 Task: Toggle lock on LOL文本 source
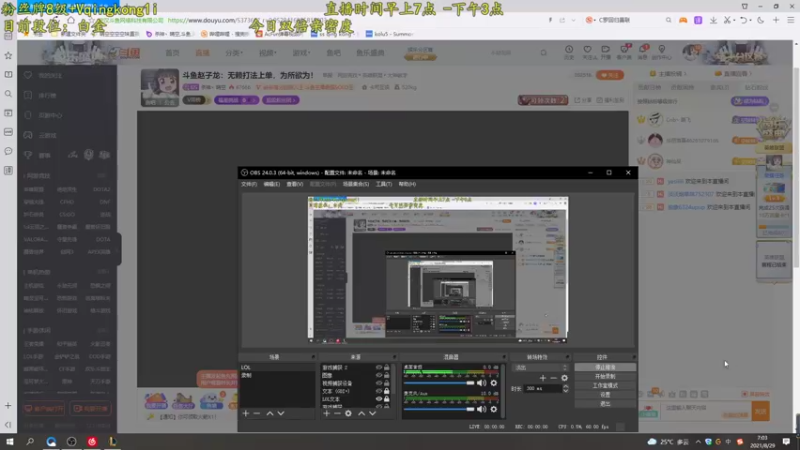click(x=387, y=399)
